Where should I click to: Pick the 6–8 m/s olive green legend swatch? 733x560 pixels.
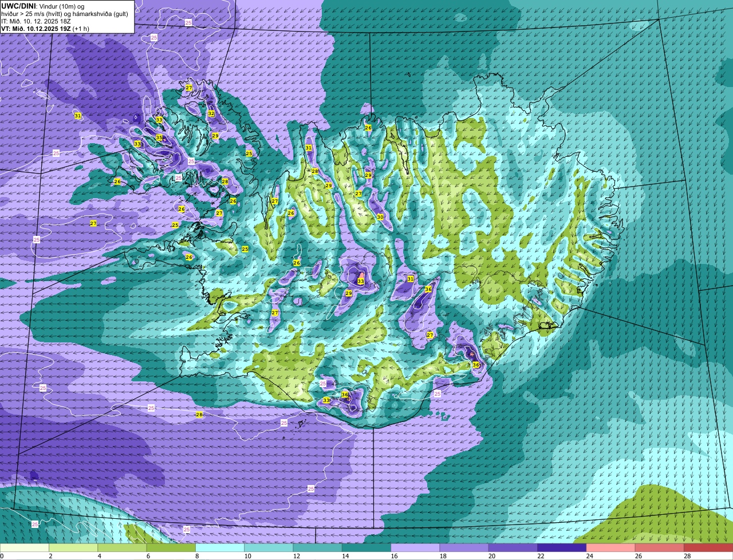(x=171, y=548)
